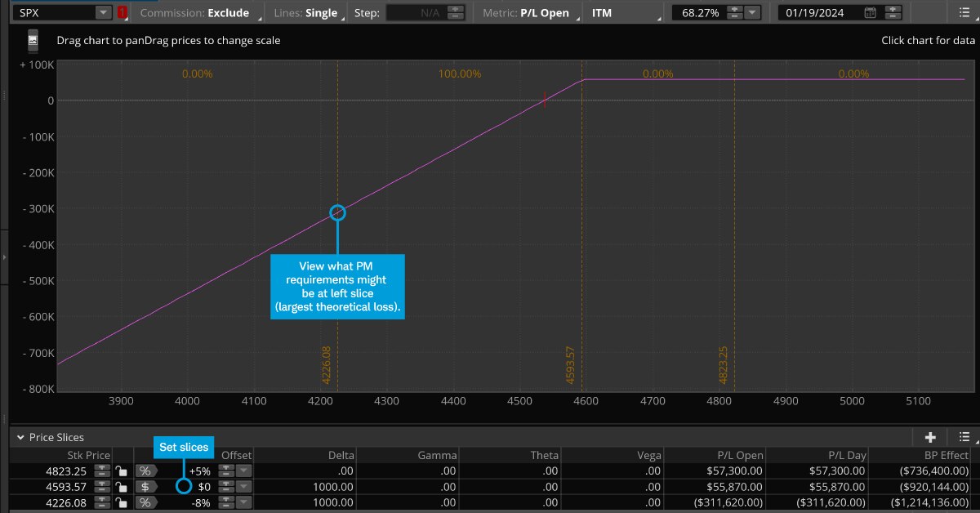Open the Offset dropdown for the 4823.25 row
Image resolution: width=980 pixels, height=513 pixels.
coord(243,471)
